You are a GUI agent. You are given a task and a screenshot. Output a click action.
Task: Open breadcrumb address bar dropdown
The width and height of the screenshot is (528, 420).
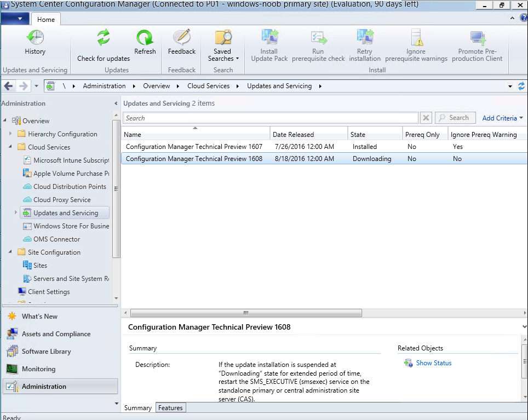coord(510,87)
